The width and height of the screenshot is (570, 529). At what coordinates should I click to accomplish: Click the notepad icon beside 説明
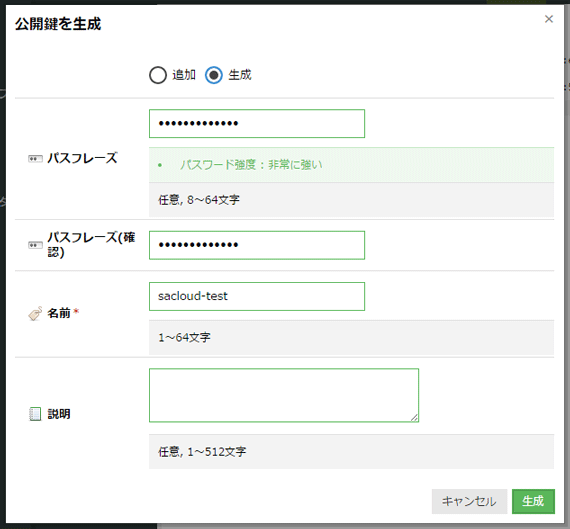tap(35, 414)
